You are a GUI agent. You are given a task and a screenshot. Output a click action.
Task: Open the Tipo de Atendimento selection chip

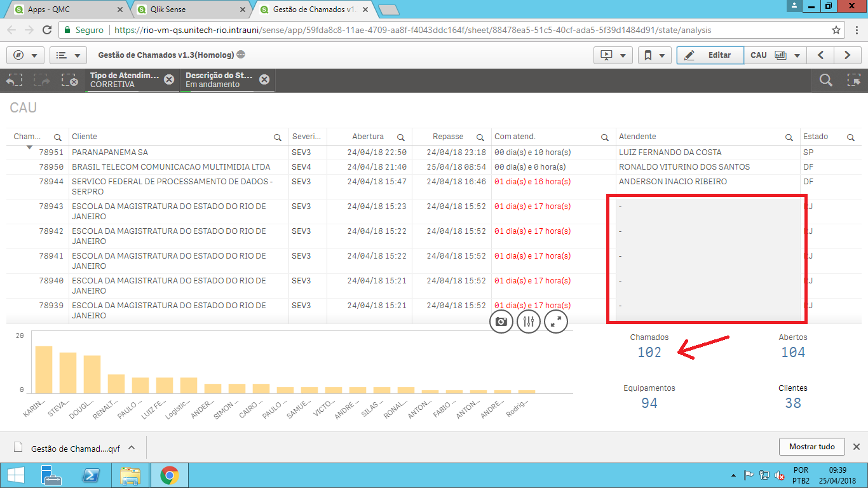pyautogui.click(x=125, y=79)
